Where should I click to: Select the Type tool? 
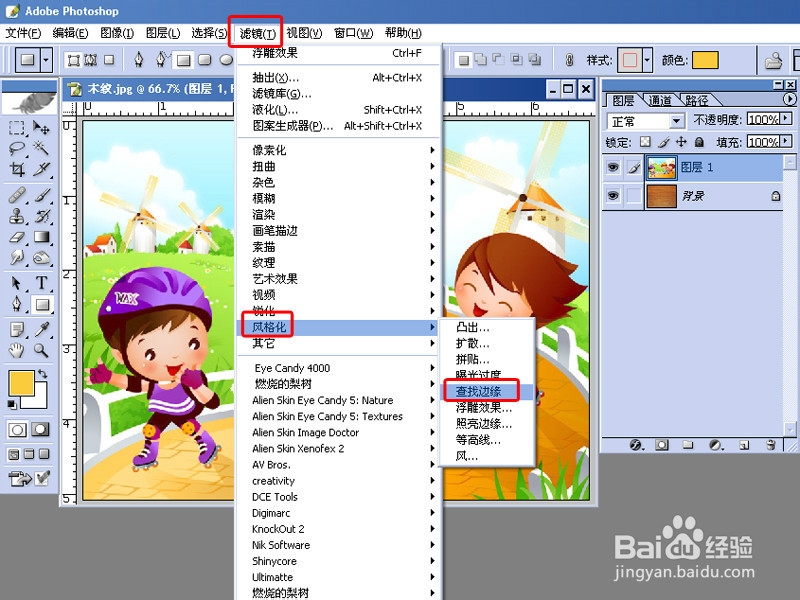[41, 283]
